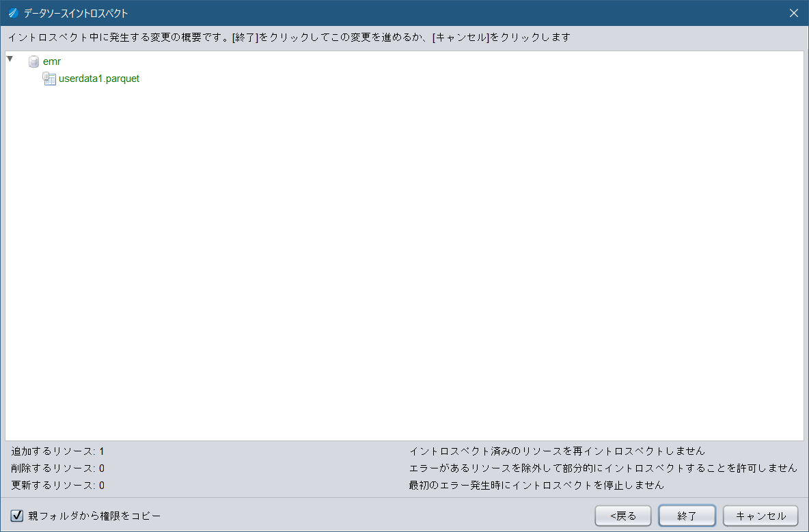Collapse the emr tree node
The height and width of the screenshot is (532, 809).
pos(10,59)
